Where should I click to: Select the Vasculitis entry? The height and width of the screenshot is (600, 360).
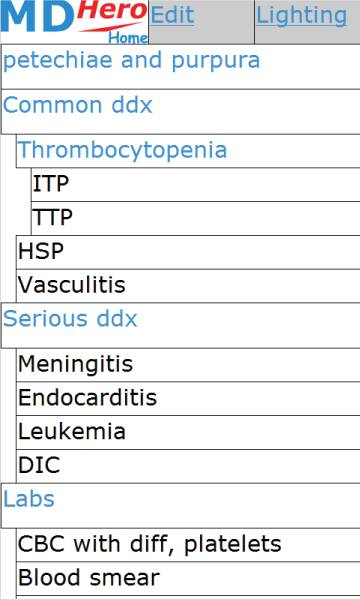(188, 286)
